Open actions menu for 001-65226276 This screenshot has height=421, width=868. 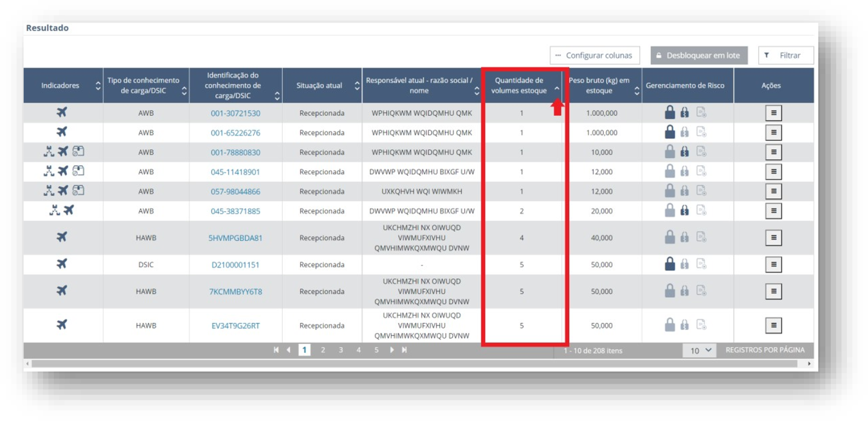point(774,132)
